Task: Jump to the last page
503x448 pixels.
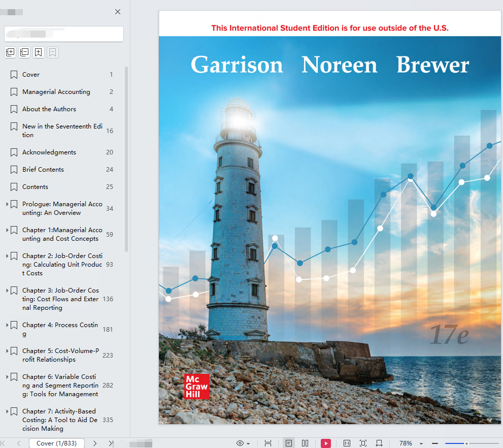Action: click(111, 443)
